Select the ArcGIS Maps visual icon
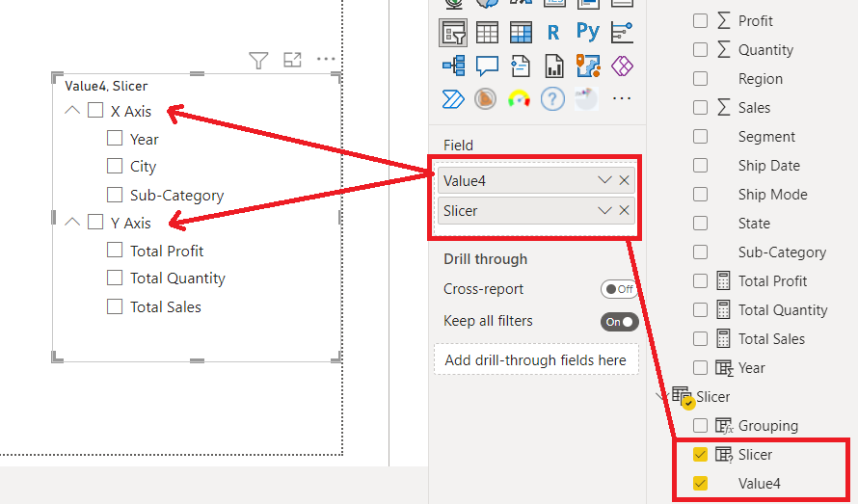The width and height of the screenshot is (858, 504). [x=588, y=66]
